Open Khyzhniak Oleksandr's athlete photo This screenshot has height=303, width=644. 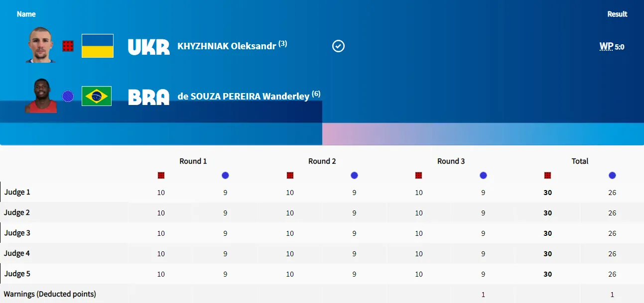pos(40,45)
